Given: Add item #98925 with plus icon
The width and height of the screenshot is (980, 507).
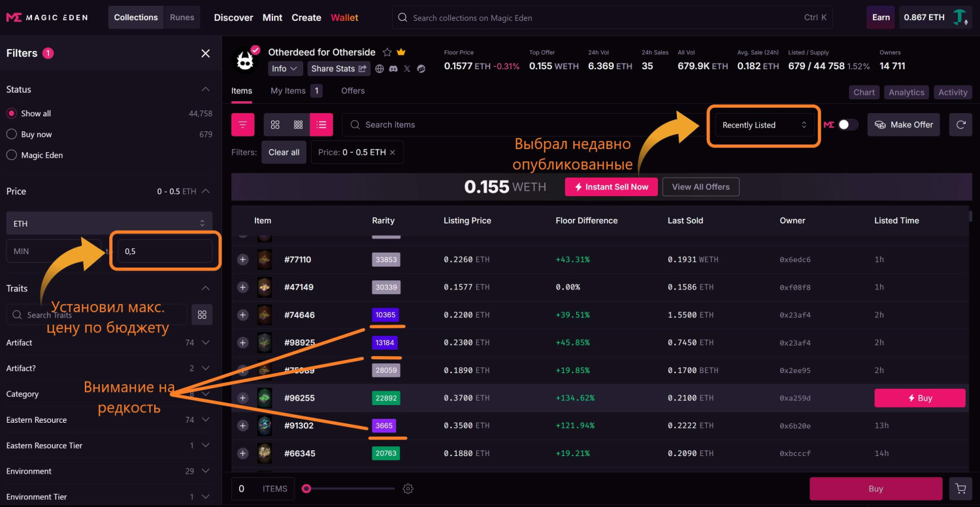Looking at the screenshot, I should (242, 342).
